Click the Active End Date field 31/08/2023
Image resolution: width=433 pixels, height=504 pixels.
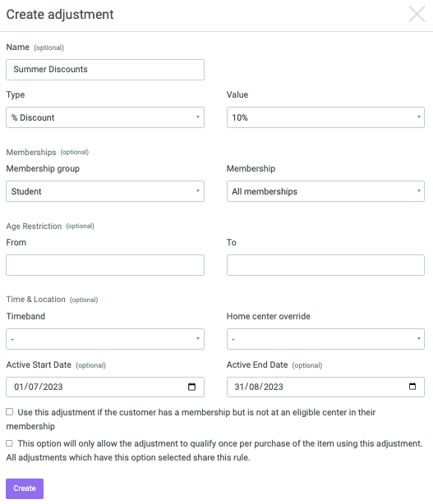(x=325, y=387)
